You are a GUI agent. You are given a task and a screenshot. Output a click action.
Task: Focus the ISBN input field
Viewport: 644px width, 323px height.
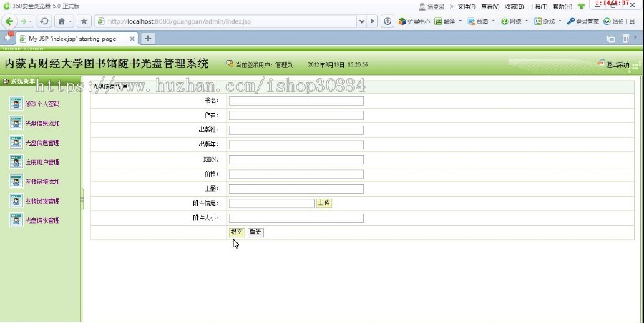pyautogui.click(x=296, y=159)
